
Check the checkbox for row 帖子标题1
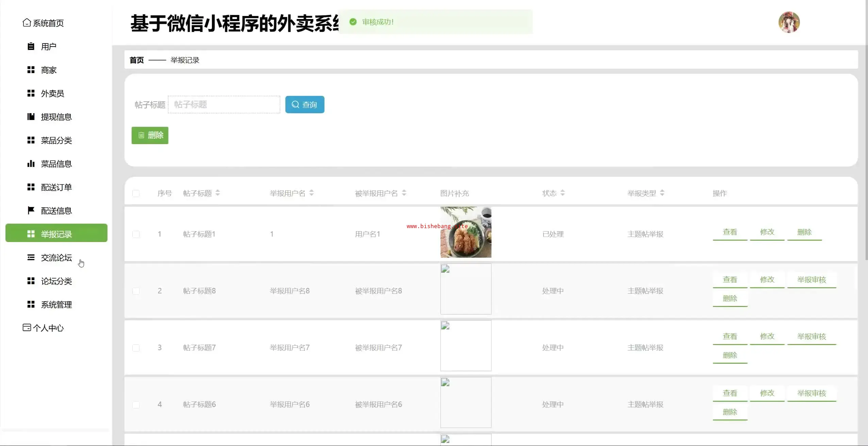[x=136, y=234]
